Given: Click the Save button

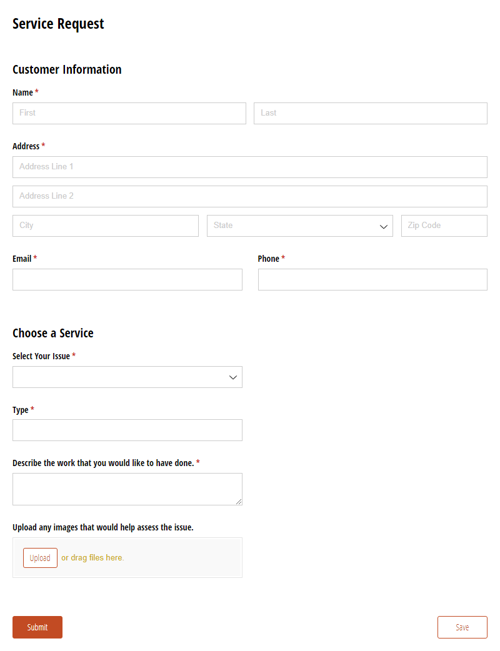Looking at the screenshot, I should (x=462, y=627).
